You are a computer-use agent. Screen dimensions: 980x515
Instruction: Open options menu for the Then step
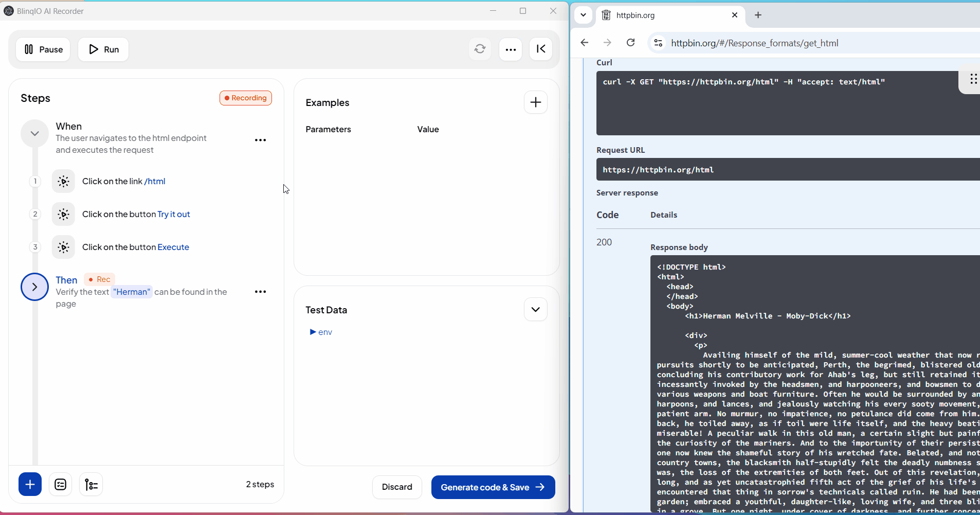(x=260, y=292)
